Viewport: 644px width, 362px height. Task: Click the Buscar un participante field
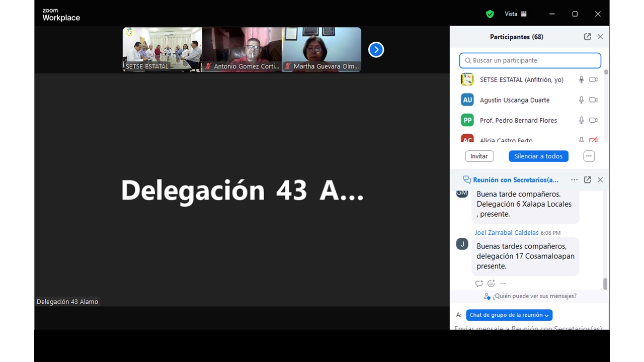click(530, 60)
